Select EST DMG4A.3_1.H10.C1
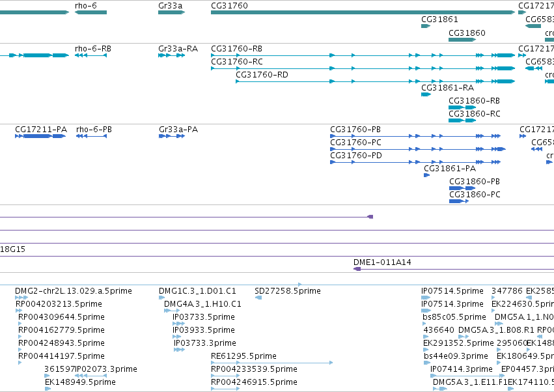This screenshot has width=554, height=392. [x=172, y=311]
